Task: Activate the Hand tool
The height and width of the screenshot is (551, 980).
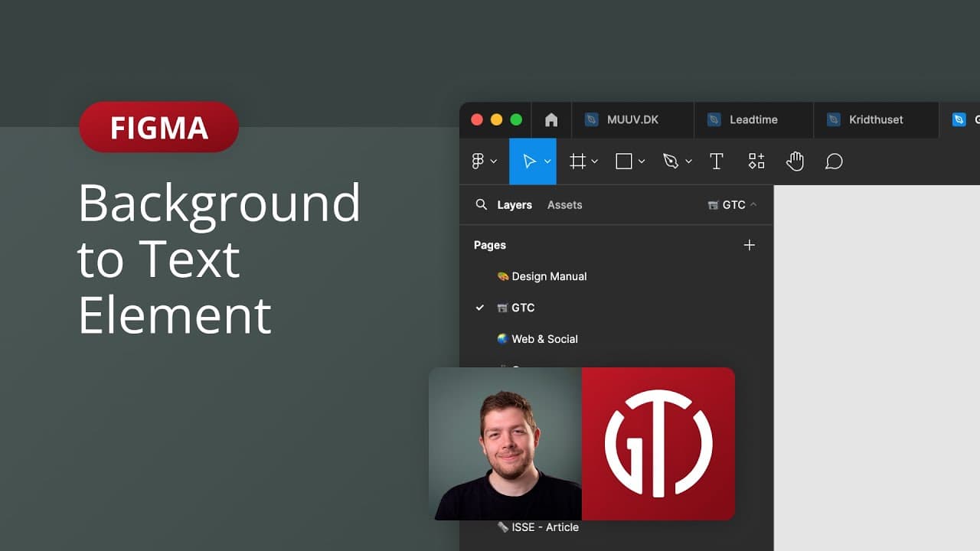Action: pos(795,161)
